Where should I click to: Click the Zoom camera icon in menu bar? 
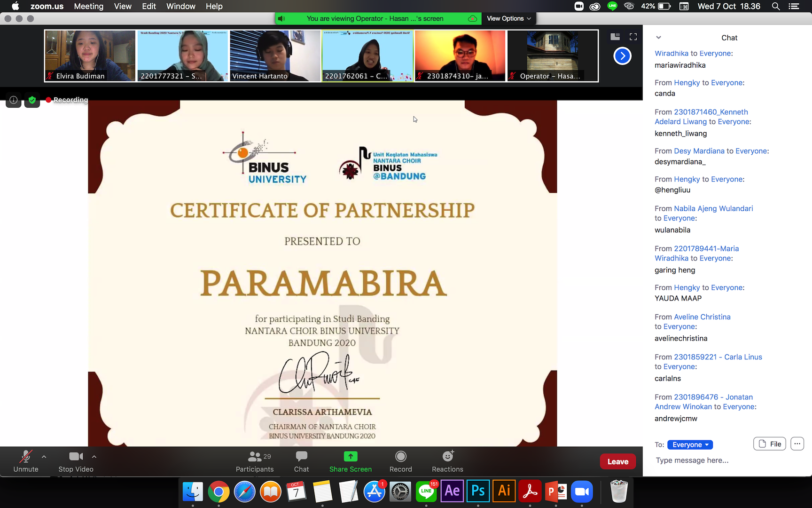(579, 6)
